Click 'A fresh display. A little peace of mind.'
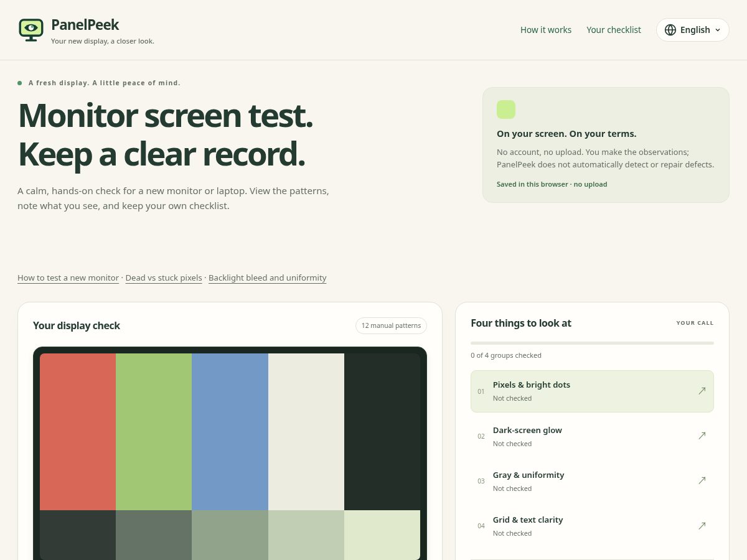Screen dimensions: 747x560 coord(105,83)
